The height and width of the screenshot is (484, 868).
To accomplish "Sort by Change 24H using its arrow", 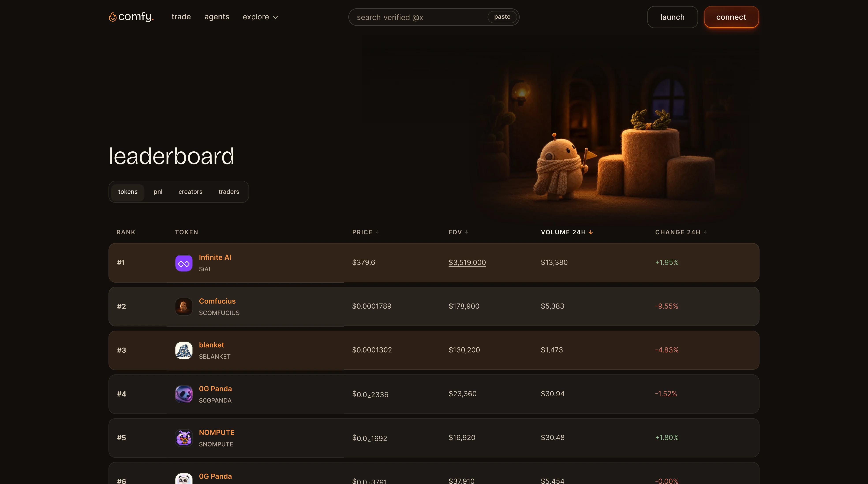I will coord(705,232).
